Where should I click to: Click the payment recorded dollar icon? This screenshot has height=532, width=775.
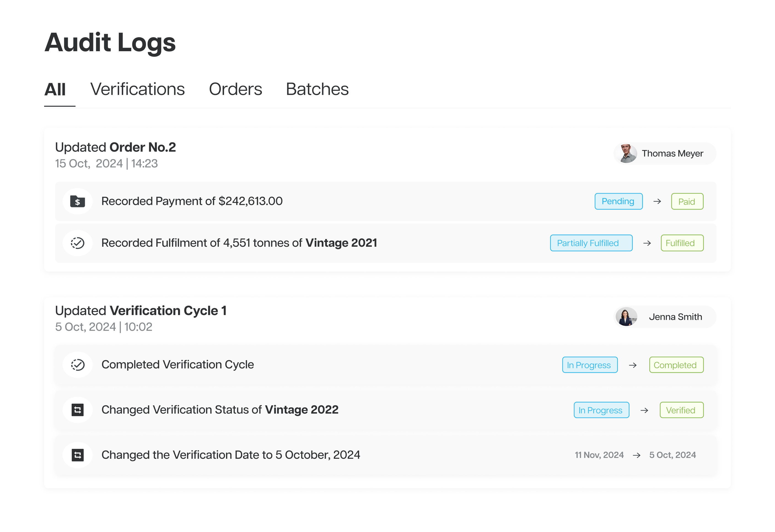point(78,201)
